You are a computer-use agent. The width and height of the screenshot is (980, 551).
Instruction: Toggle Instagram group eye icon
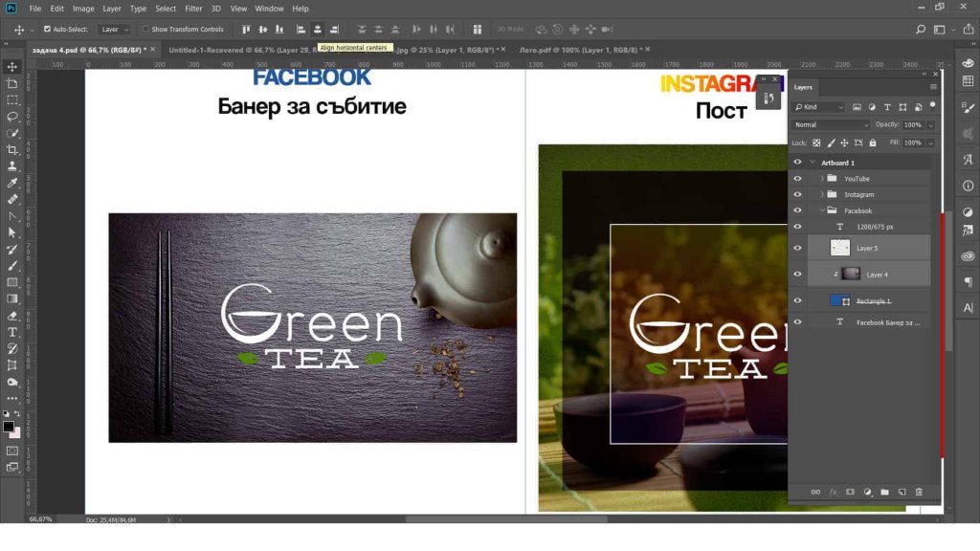coord(797,194)
